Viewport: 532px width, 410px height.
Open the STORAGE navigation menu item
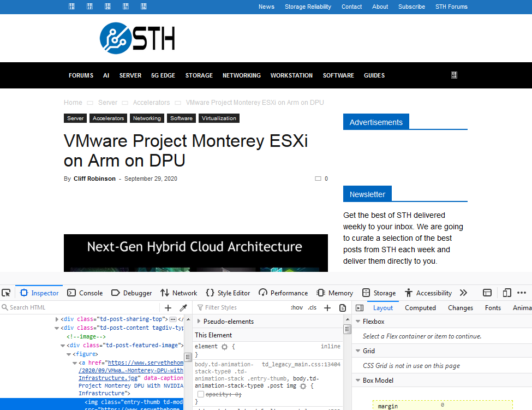click(199, 75)
